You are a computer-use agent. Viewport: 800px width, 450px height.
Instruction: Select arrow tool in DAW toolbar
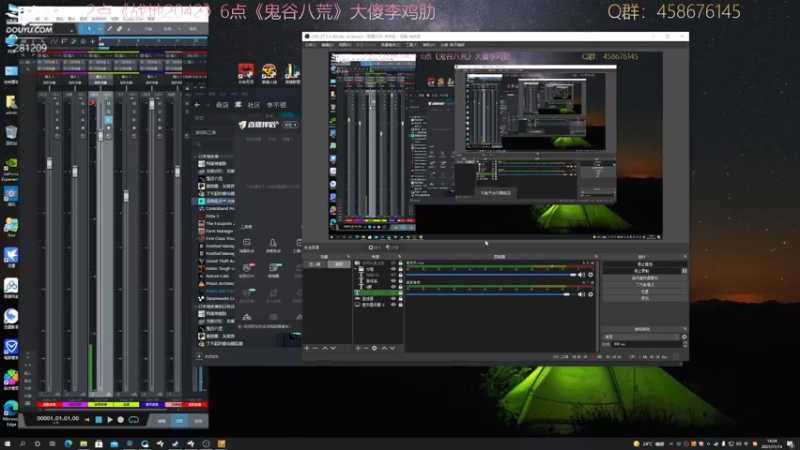point(89,29)
